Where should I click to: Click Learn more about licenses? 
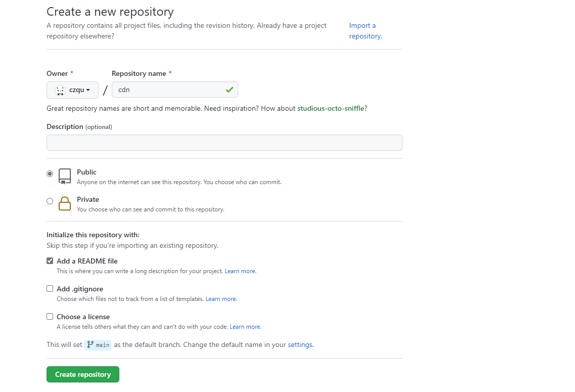(245, 327)
